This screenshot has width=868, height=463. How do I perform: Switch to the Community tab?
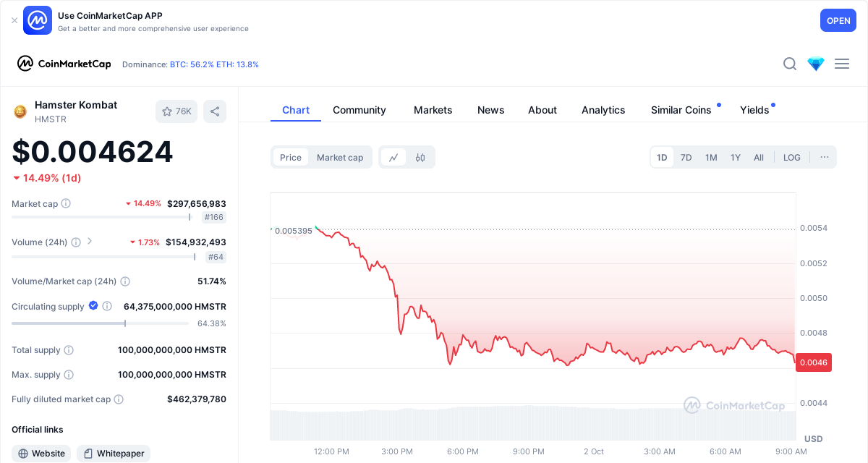tap(359, 110)
